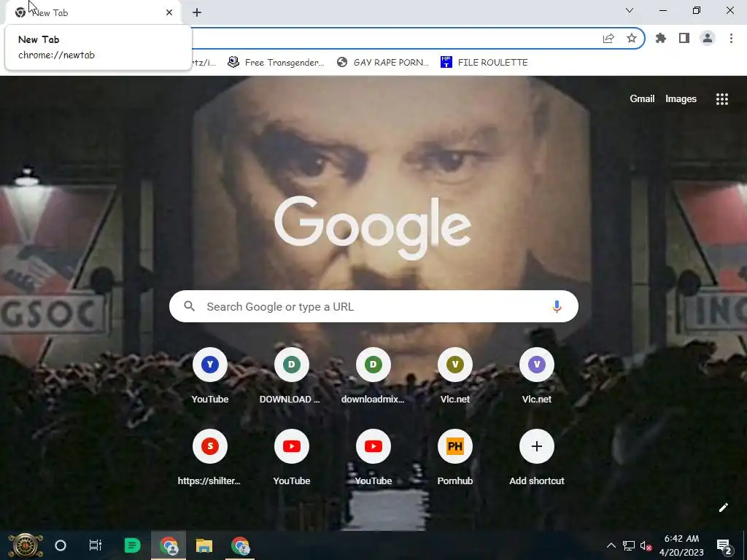Open the Pornhub shortcut tile

[x=455, y=458]
